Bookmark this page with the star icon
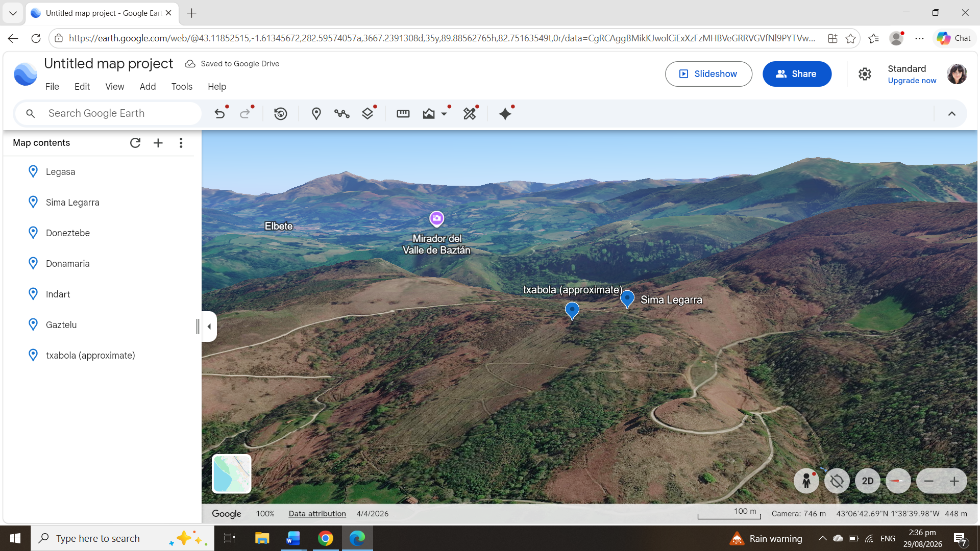Viewport: 980px width, 551px height. pyautogui.click(x=850, y=38)
